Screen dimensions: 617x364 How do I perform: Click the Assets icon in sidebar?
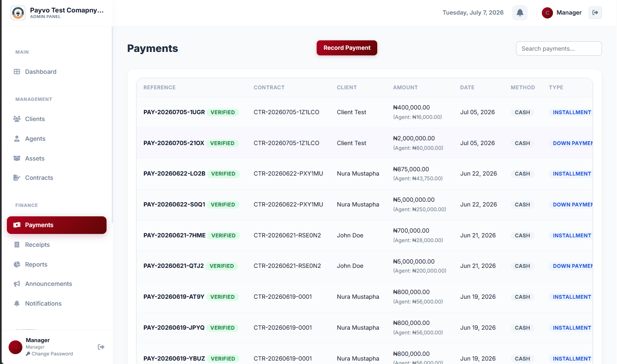point(17,158)
